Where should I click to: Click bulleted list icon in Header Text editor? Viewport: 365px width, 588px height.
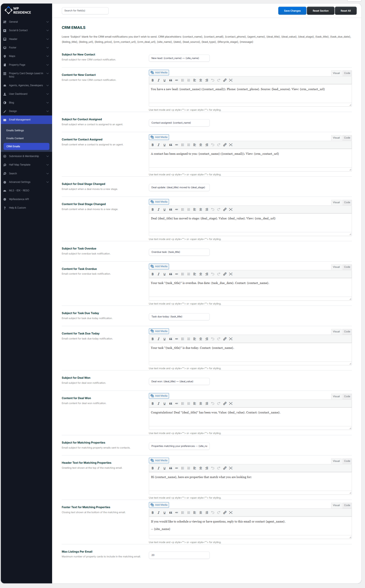(183, 468)
